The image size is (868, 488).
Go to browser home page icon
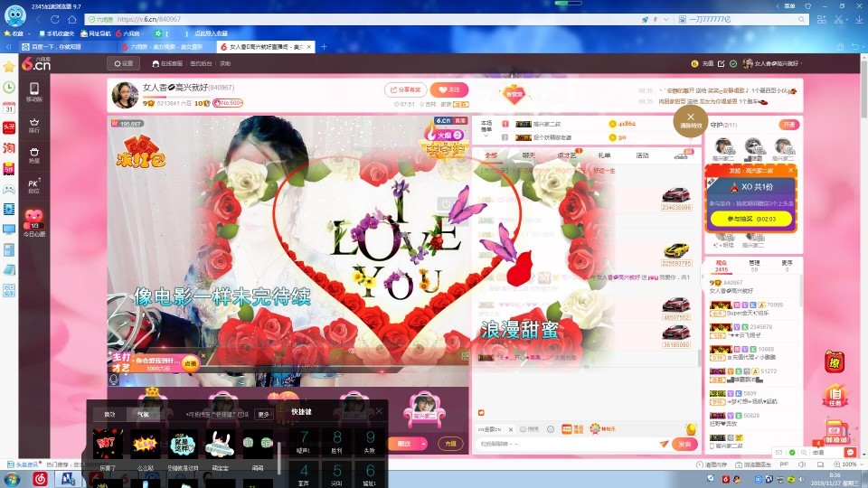coord(72,19)
